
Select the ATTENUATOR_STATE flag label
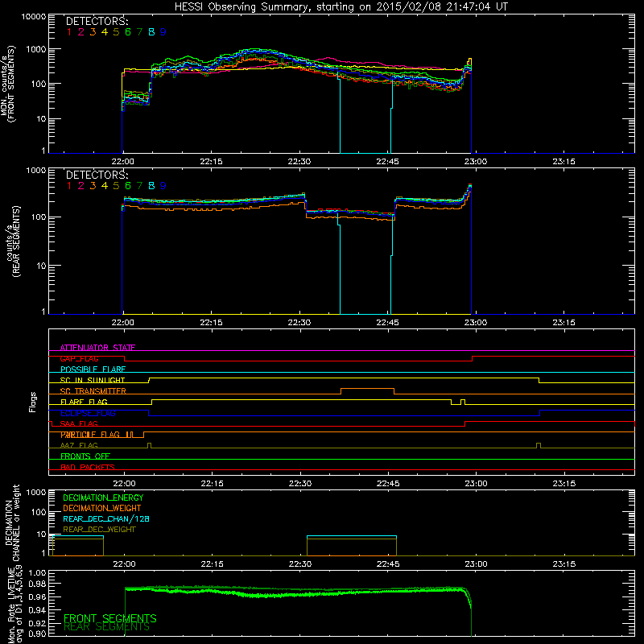[x=97, y=348]
